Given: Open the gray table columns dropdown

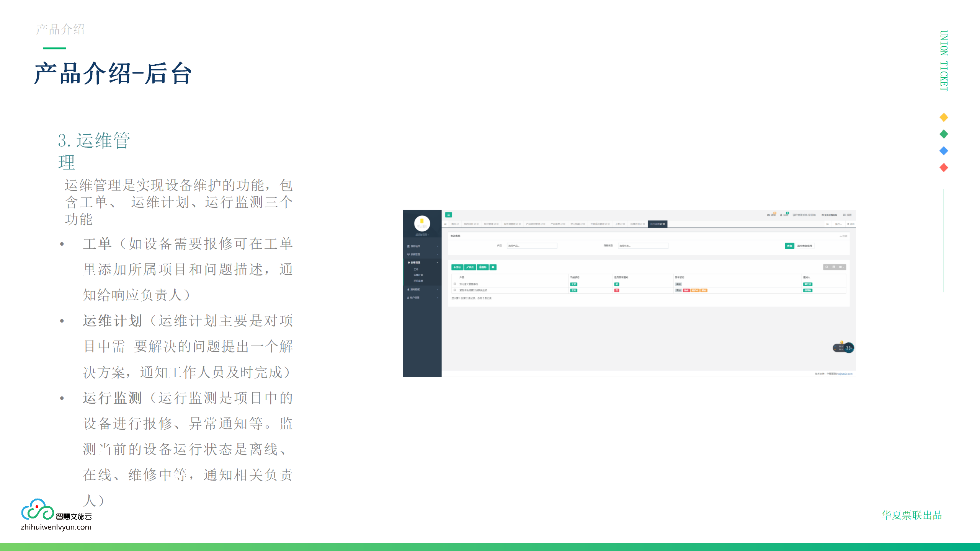Looking at the screenshot, I should coord(842,267).
